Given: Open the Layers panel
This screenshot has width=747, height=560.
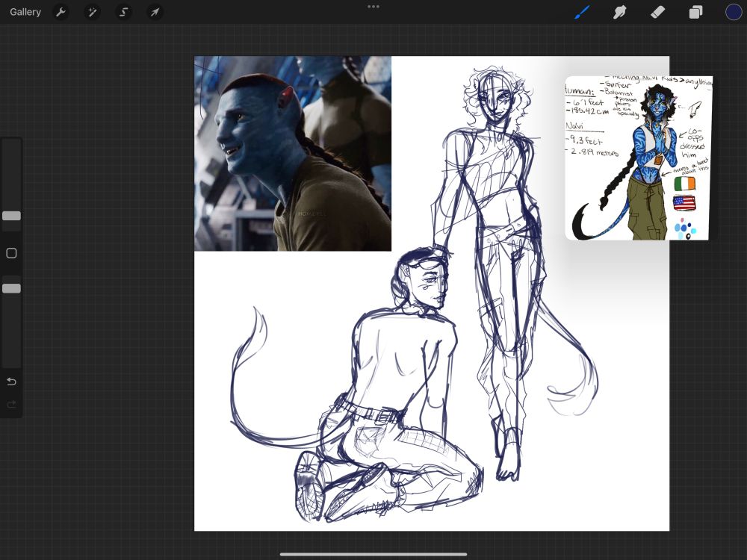Looking at the screenshot, I should coord(695,12).
